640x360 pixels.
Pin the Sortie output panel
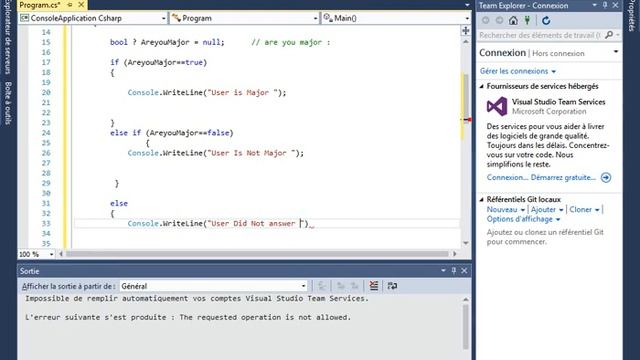click(454, 271)
